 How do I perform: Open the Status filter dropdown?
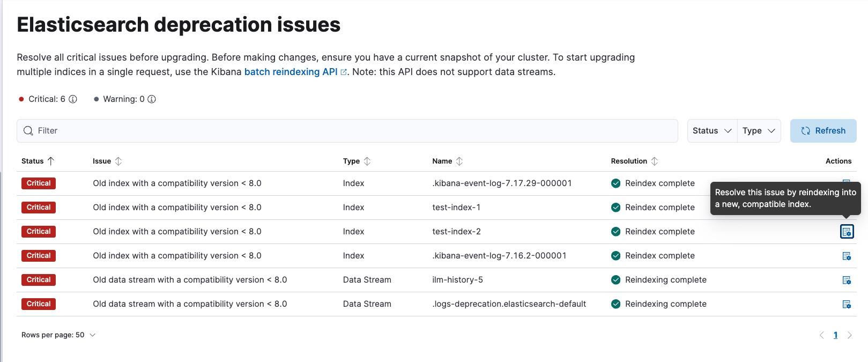coord(712,131)
